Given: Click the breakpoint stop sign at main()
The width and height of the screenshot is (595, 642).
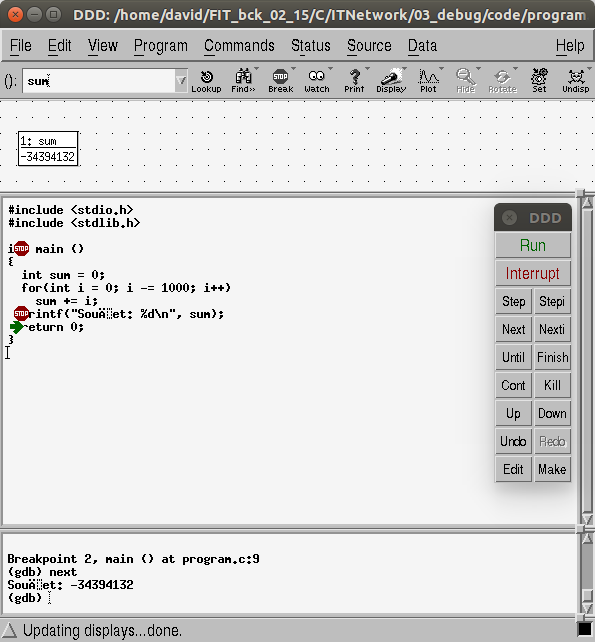Looking at the screenshot, I should coord(21,249).
